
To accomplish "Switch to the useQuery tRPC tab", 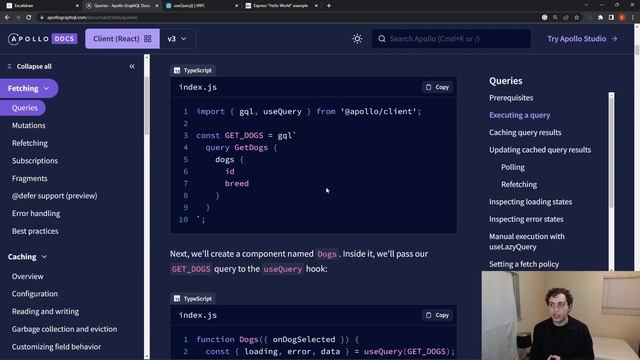I will pos(201,6).
